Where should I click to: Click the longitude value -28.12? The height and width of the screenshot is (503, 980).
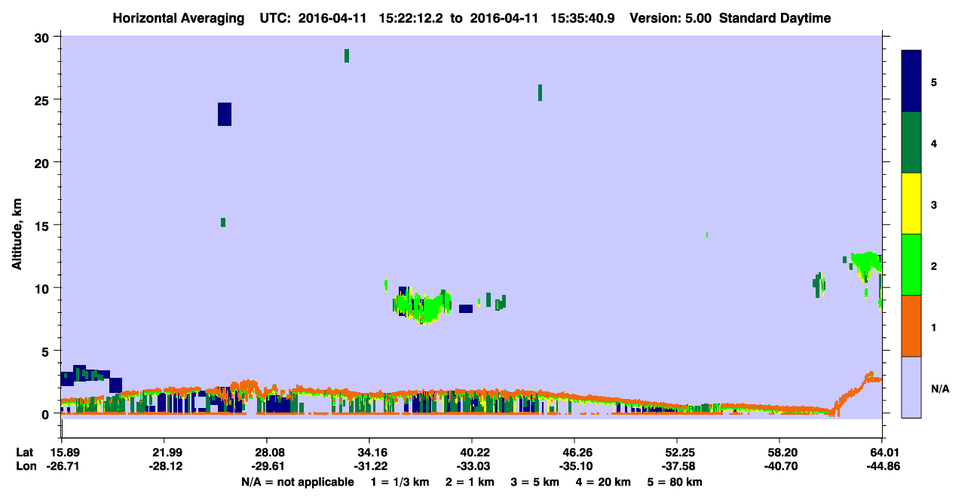pos(164,466)
